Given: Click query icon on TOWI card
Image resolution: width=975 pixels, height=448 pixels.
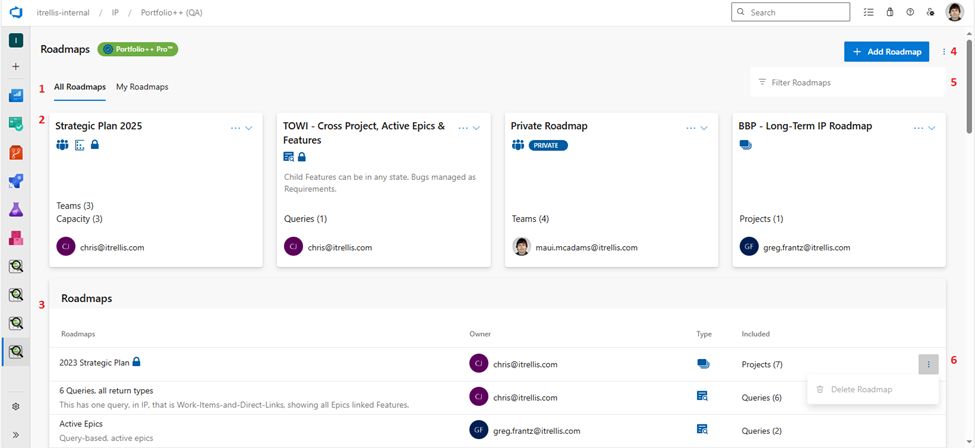Looking at the screenshot, I should pos(289,157).
